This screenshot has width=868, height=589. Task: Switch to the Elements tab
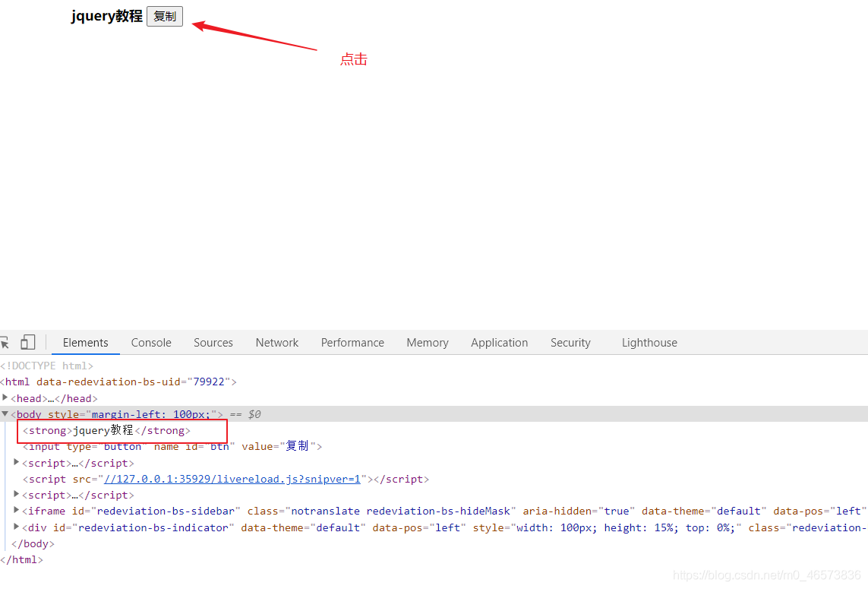point(85,343)
